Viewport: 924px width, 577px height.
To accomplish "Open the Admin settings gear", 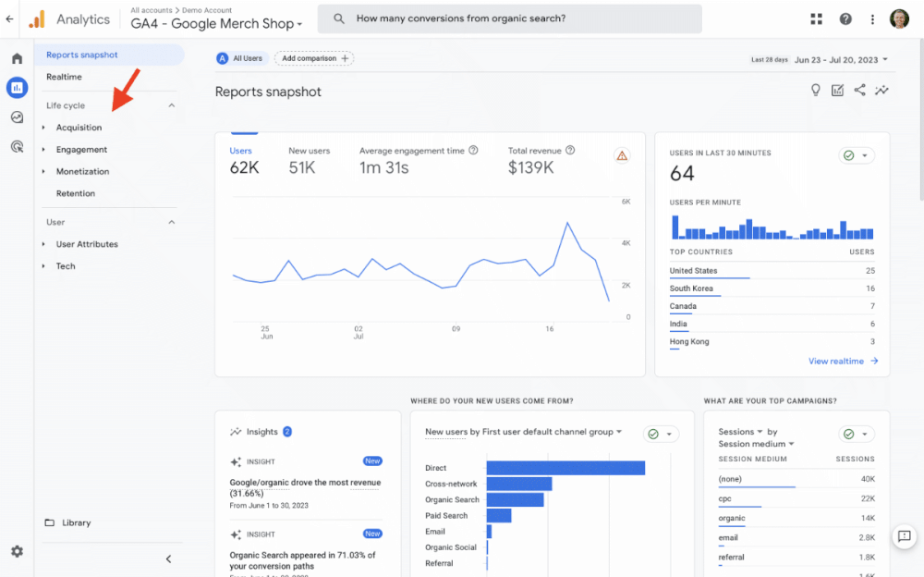I will 16,550.
